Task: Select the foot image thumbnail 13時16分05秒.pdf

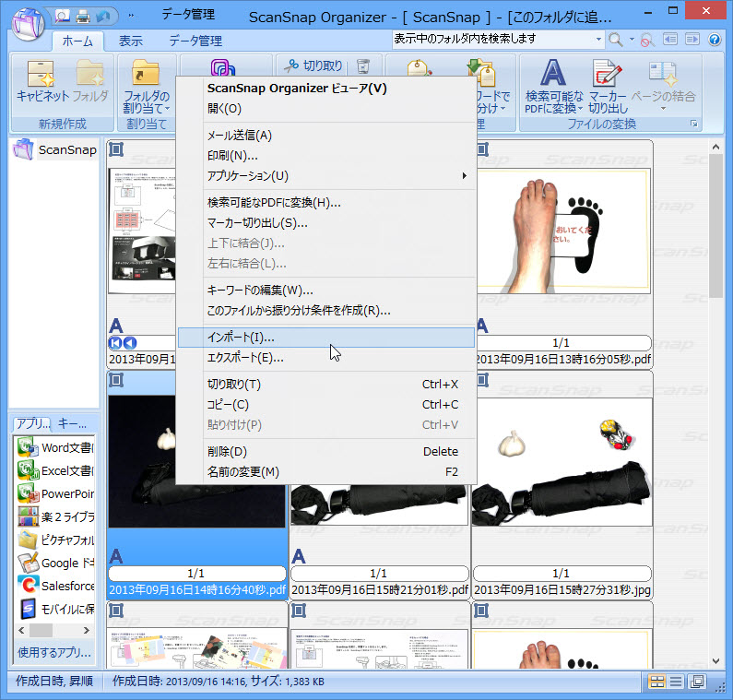Action: point(563,231)
